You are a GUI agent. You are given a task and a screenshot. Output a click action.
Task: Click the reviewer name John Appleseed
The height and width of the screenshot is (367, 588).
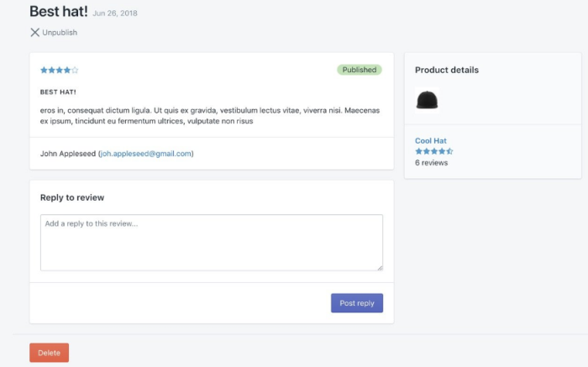pos(68,154)
